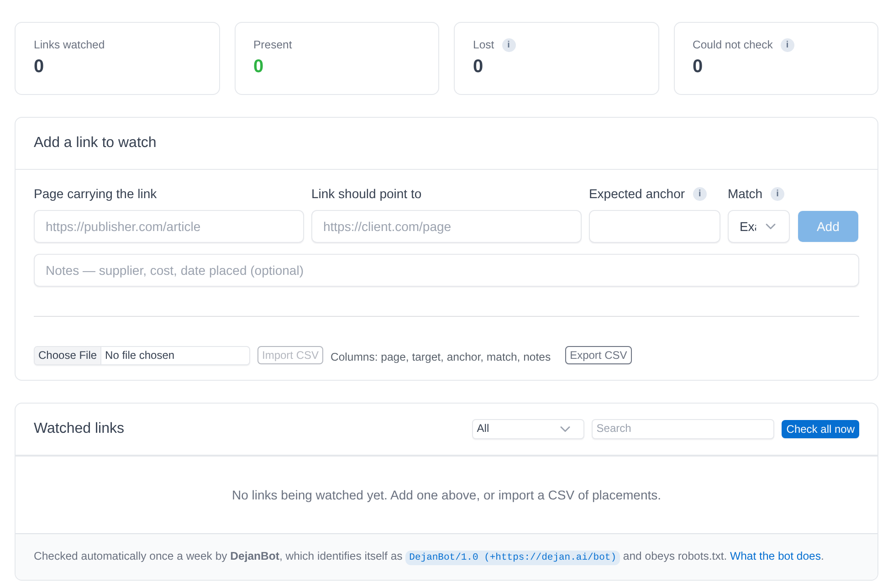The width and height of the screenshot is (893, 588).
Task: Click the Columns: page, target, anchor text
Action: click(440, 357)
